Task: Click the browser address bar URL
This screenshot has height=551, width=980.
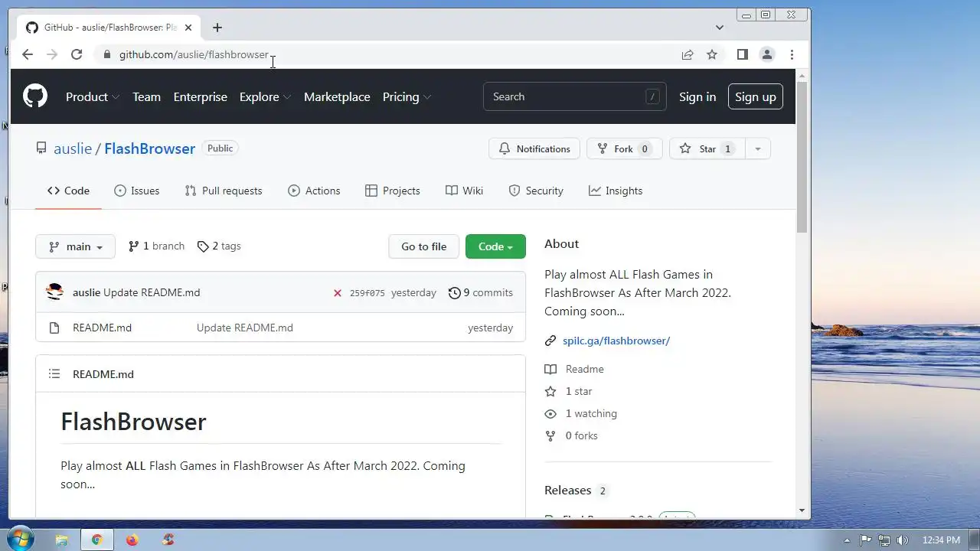Action: coord(194,54)
